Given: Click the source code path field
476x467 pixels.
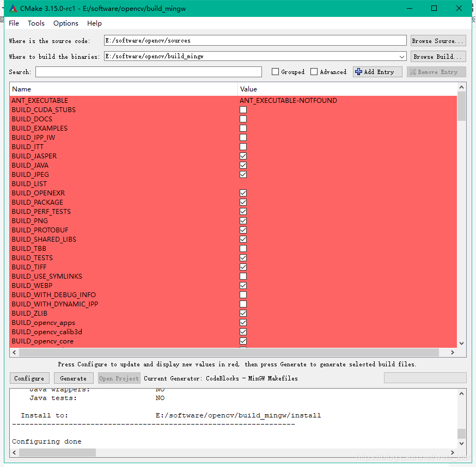Looking at the screenshot, I should point(255,40).
